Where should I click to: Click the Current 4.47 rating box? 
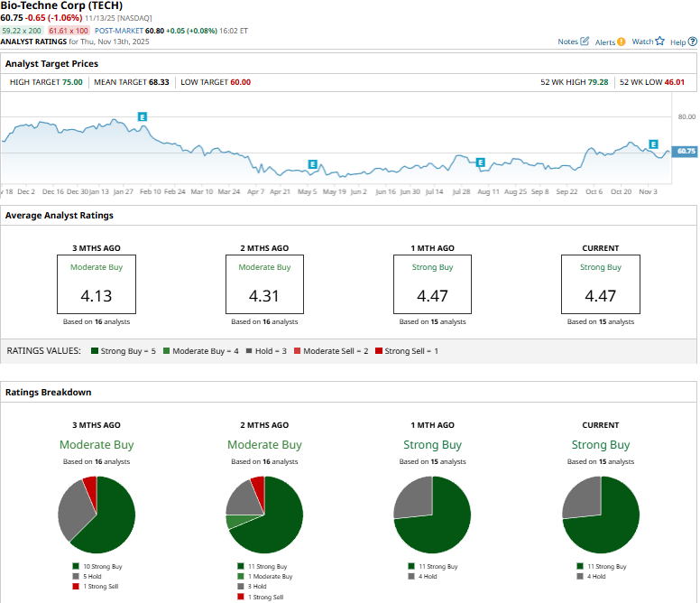[x=600, y=284]
